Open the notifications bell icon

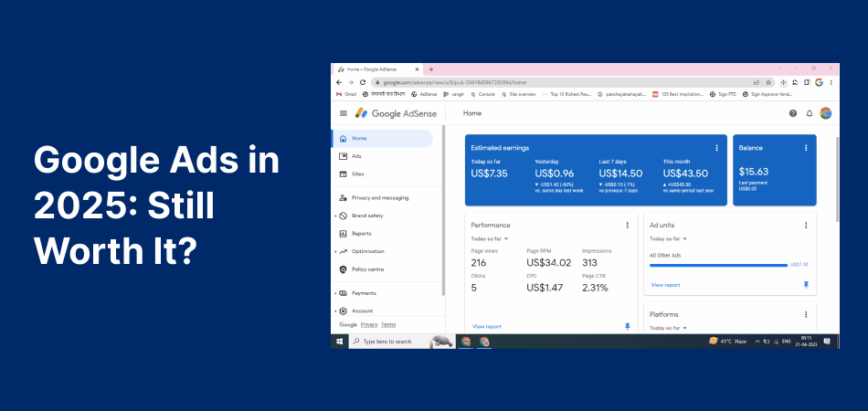[x=810, y=113]
